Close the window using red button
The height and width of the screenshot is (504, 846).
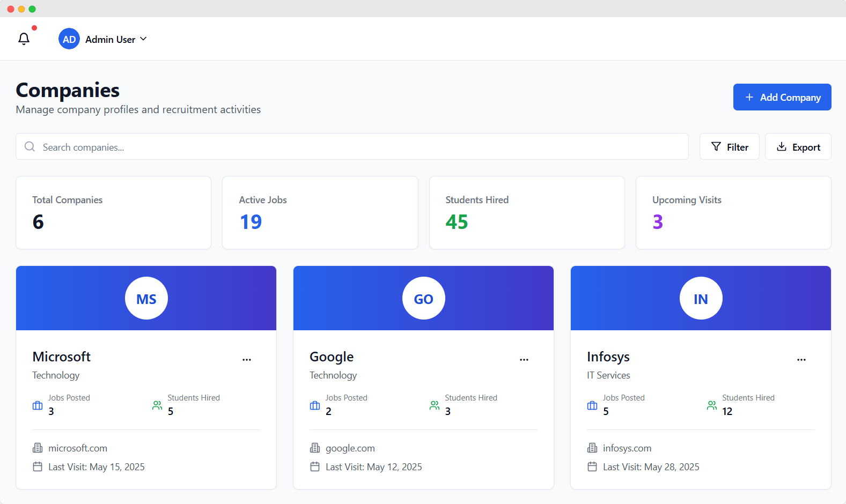(x=11, y=9)
